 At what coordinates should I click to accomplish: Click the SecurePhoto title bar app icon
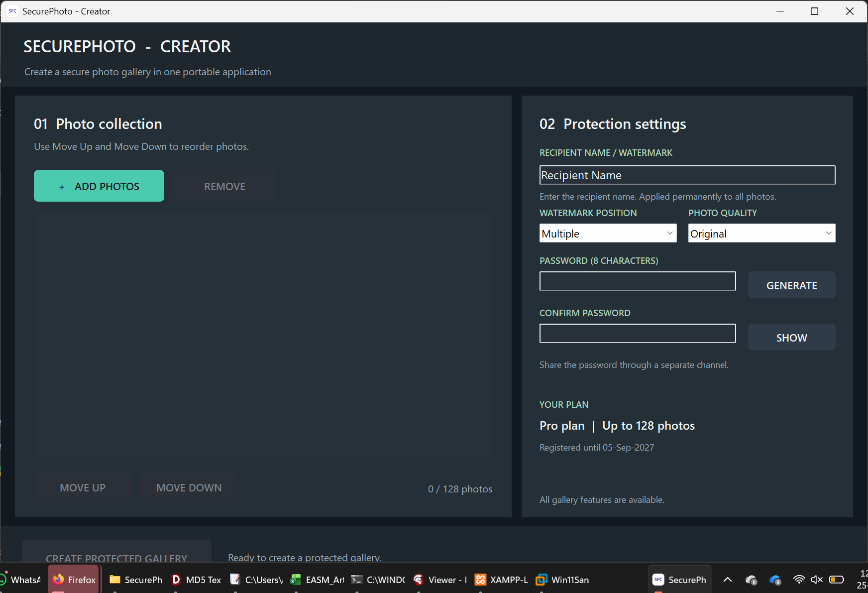(x=12, y=11)
